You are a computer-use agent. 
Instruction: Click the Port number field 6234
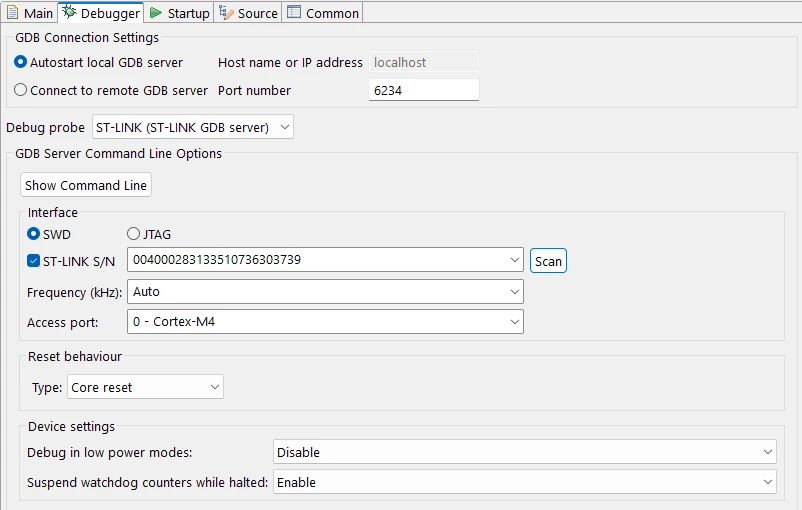coord(424,90)
